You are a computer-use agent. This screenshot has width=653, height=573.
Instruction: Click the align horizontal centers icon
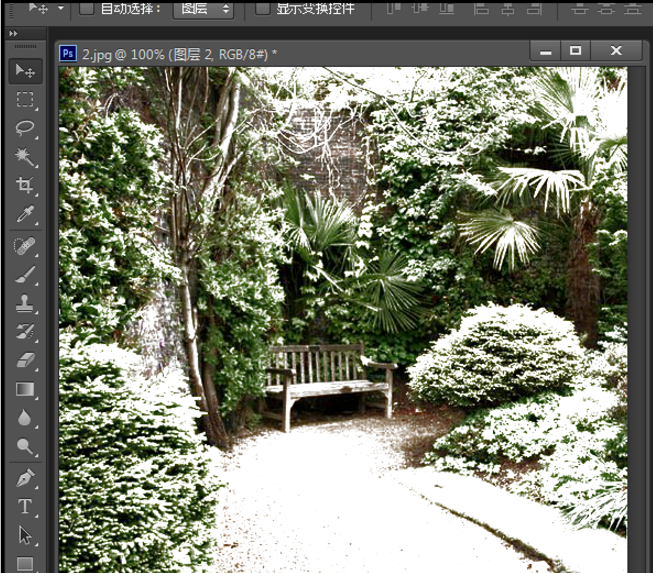[508, 7]
